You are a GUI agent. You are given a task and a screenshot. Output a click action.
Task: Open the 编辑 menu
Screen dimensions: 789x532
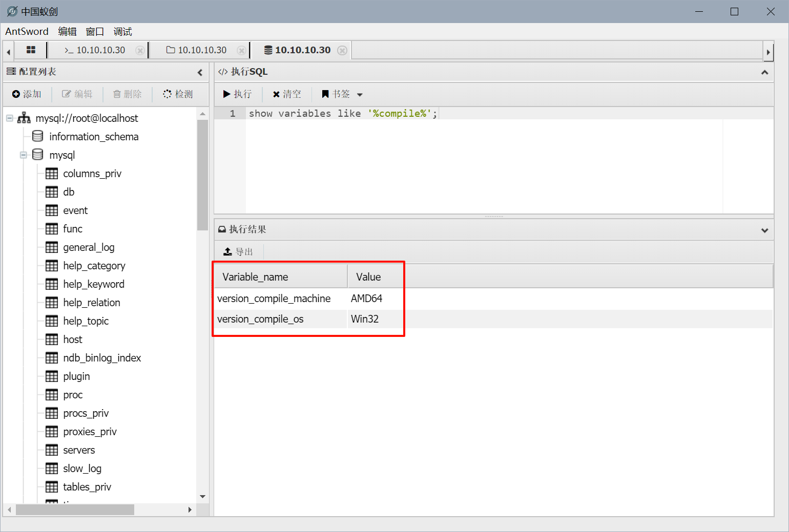[67, 32]
